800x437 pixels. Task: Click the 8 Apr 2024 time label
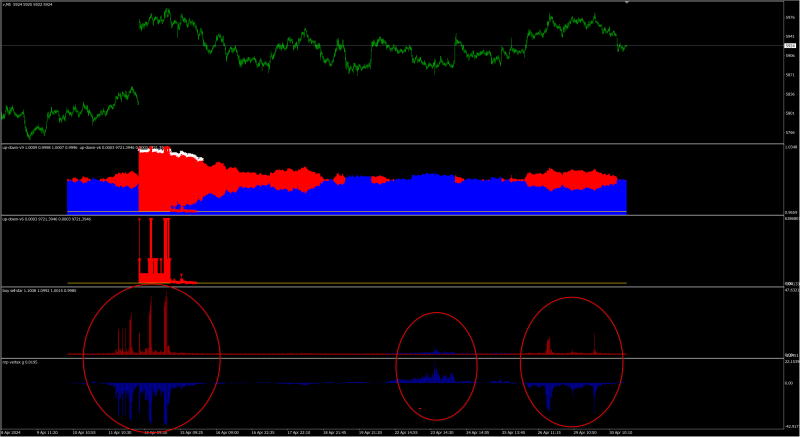tap(10, 432)
